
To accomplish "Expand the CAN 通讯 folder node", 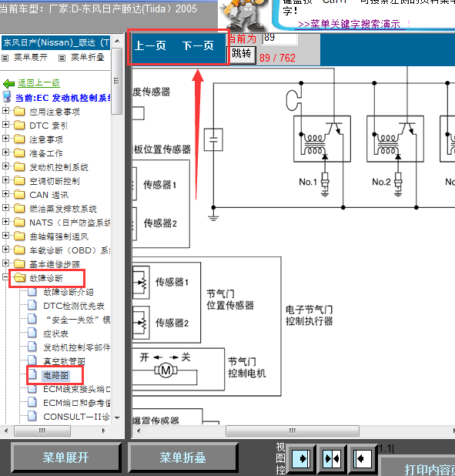I will 5,193.
